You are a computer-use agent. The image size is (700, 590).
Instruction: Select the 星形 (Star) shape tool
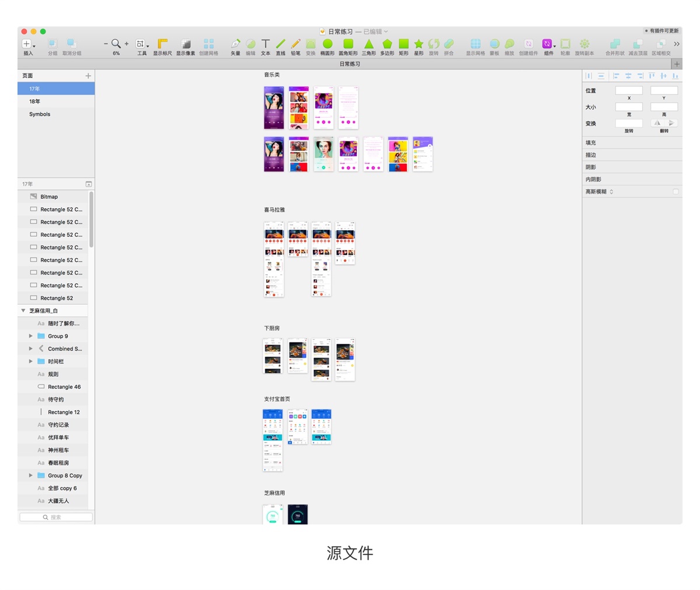[419, 44]
